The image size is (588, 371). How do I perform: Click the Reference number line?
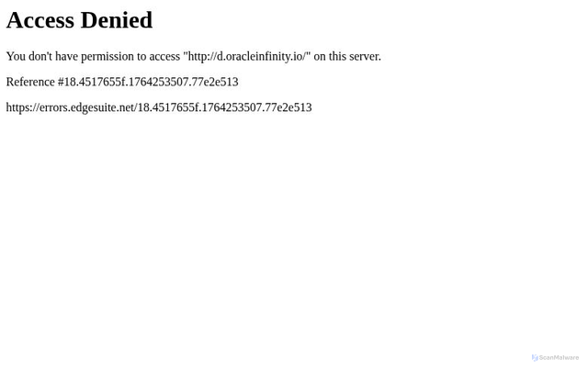coord(122,82)
